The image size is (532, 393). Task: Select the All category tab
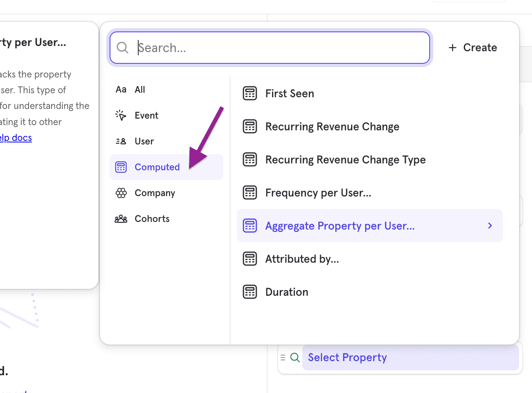[139, 90]
